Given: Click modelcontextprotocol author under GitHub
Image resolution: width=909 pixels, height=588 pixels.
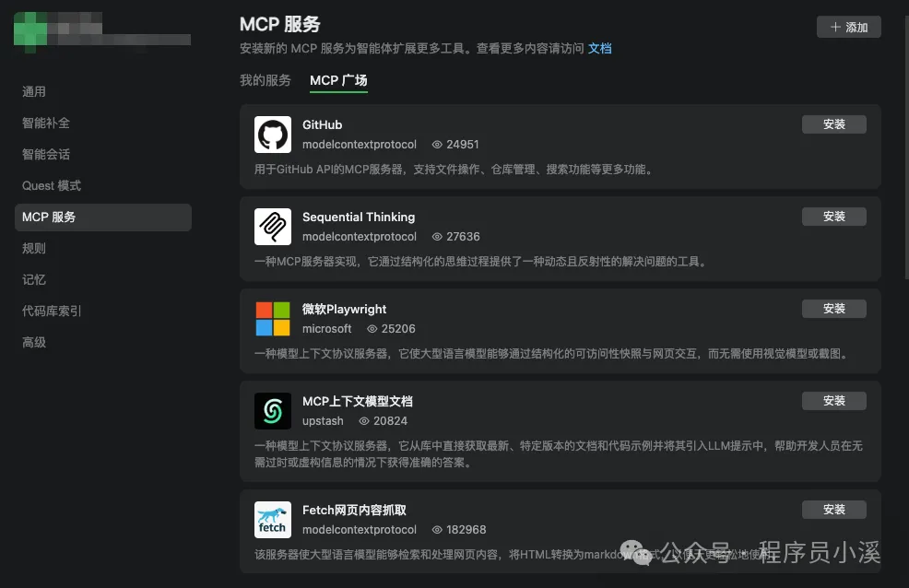Looking at the screenshot, I should coord(360,145).
